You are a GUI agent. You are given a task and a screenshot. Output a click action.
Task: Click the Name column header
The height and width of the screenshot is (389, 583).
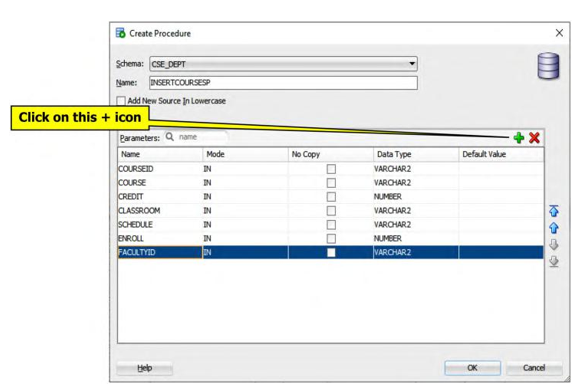160,154
